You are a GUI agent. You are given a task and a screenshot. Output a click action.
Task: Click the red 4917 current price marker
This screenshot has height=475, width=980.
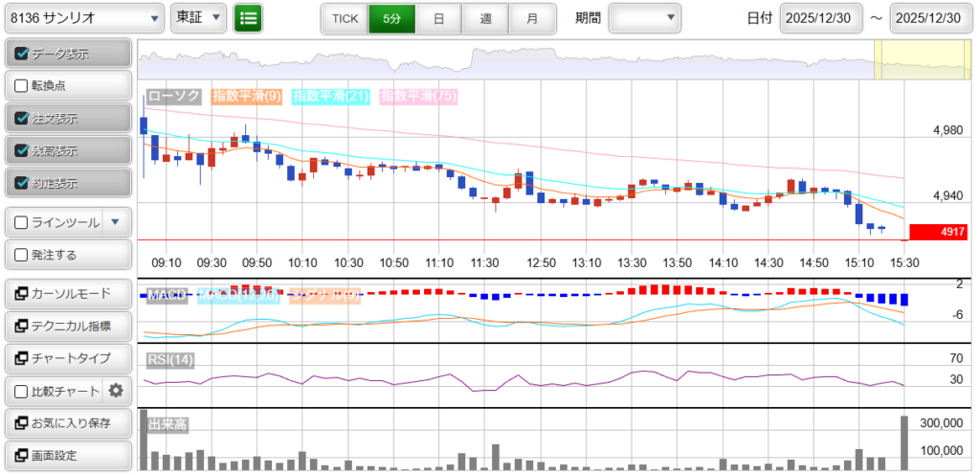(938, 232)
